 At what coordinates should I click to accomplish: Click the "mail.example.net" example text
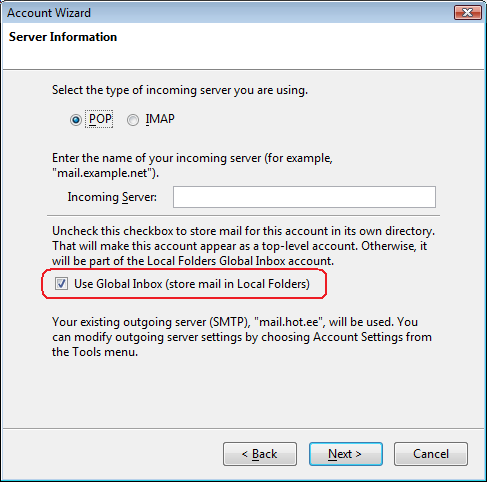click(x=102, y=173)
